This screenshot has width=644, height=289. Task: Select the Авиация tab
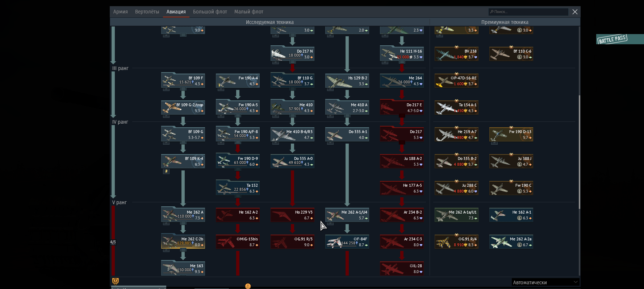point(176,12)
